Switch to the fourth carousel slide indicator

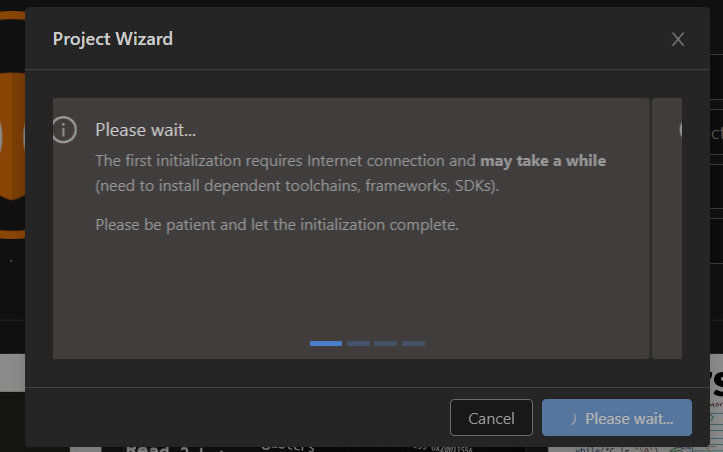click(x=413, y=343)
